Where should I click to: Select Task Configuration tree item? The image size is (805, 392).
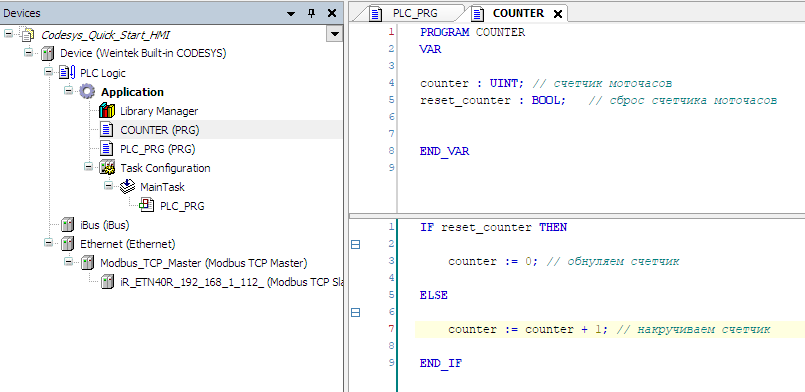point(165,168)
